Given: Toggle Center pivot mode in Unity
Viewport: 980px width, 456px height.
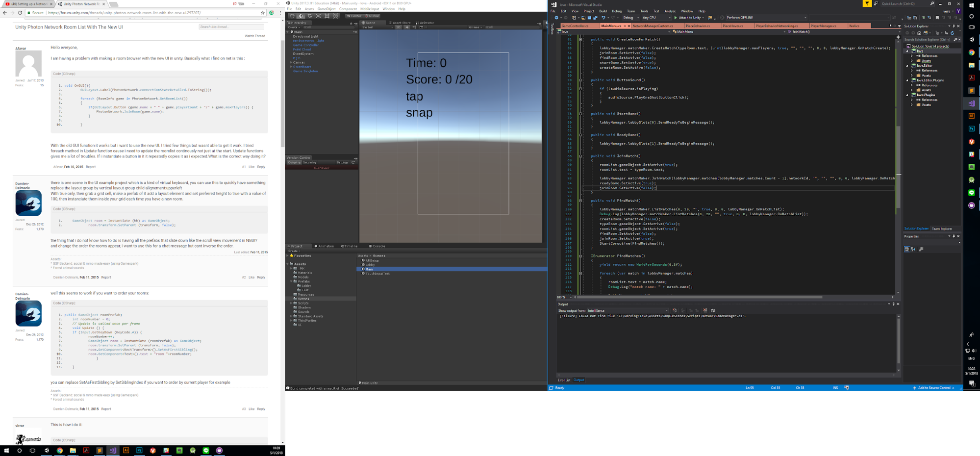Looking at the screenshot, I should tap(354, 16).
